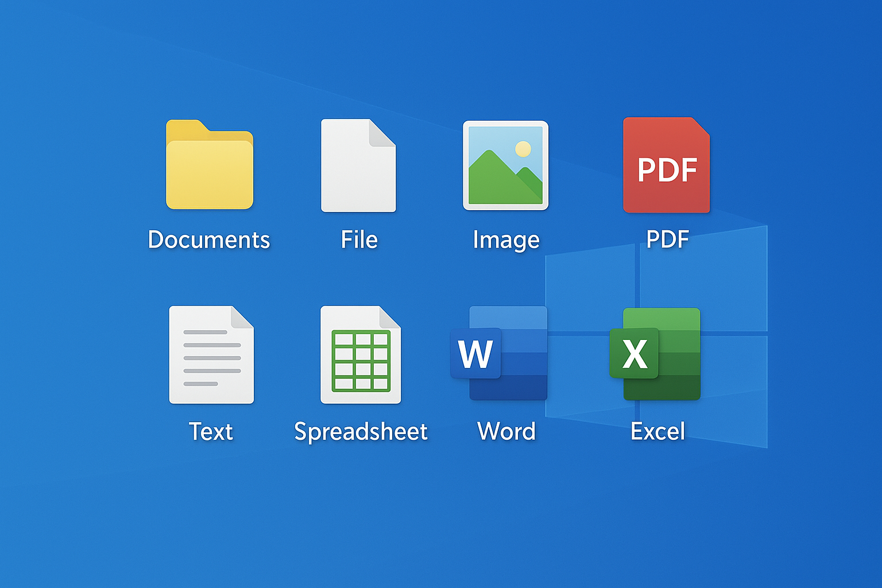Click the "Image" label
Screen dimensions: 882x588
click(x=506, y=241)
